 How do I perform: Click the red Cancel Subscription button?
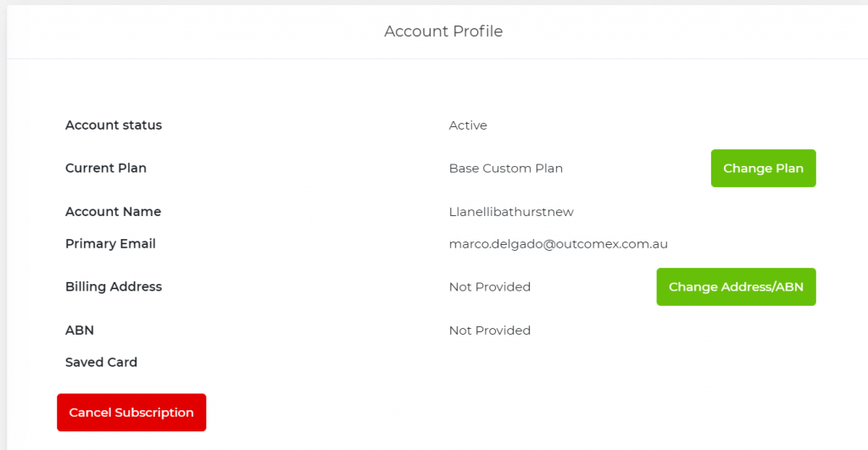click(x=131, y=413)
